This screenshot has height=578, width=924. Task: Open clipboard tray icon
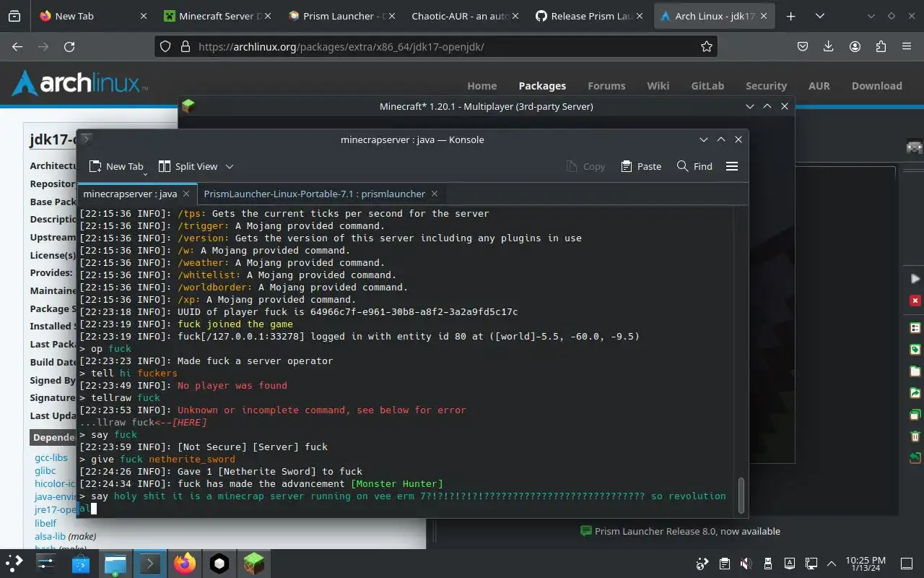coord(725,564)
